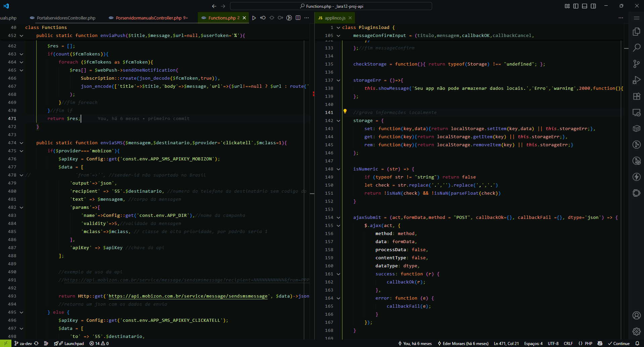Image resolution: width=644 pixels, height=347 pixels.
Task: Open the Source Control view
Action: tap(636, 64)
